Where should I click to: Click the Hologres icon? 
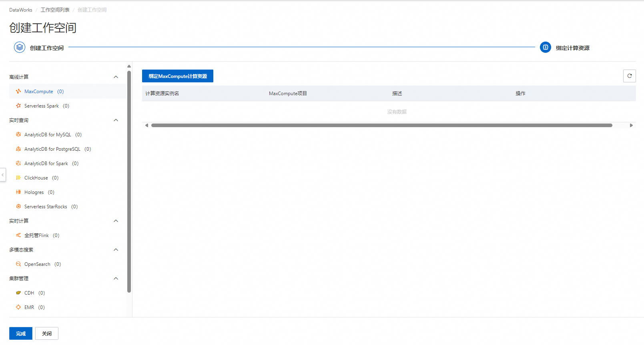(x=18, y=192)
